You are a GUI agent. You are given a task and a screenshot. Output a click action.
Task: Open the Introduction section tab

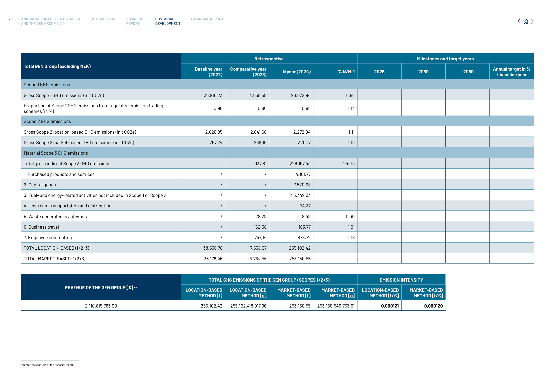pos(103,19)
